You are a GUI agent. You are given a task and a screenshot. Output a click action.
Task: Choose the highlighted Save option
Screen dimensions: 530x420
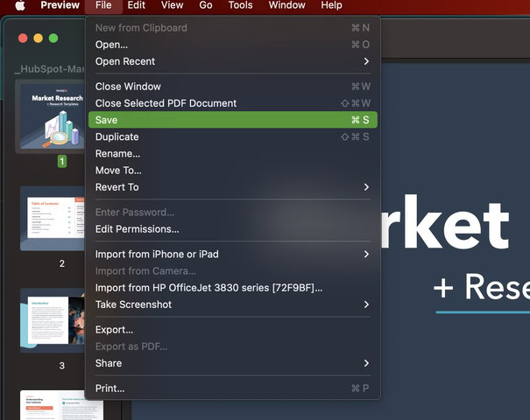click(x=232, y=120)
